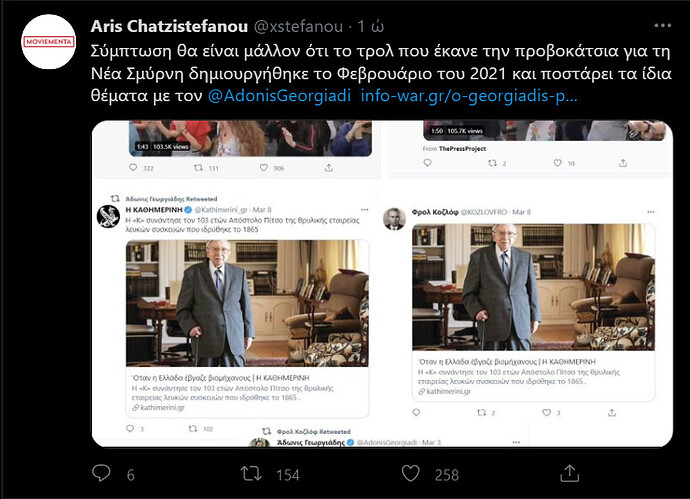Viewport: 690px width, 499px height.
Task: Click the heart icon with 906 likes
Action: tap(264, 168)
